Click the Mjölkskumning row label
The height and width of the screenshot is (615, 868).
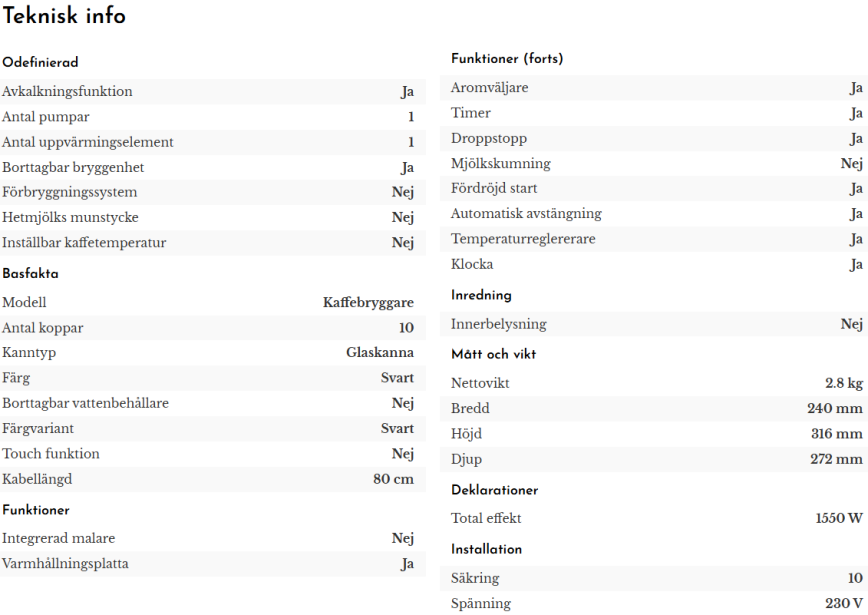pyautogui.click(x=500, y=163)
